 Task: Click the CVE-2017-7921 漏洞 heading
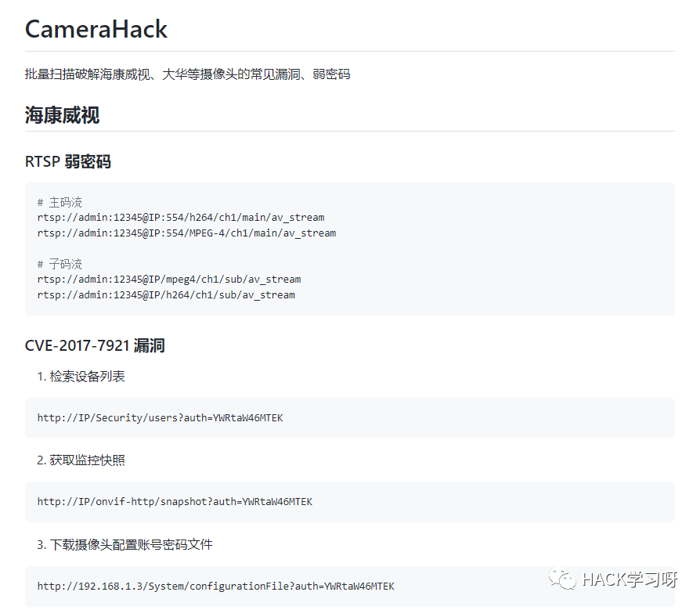tap(95, 345)
